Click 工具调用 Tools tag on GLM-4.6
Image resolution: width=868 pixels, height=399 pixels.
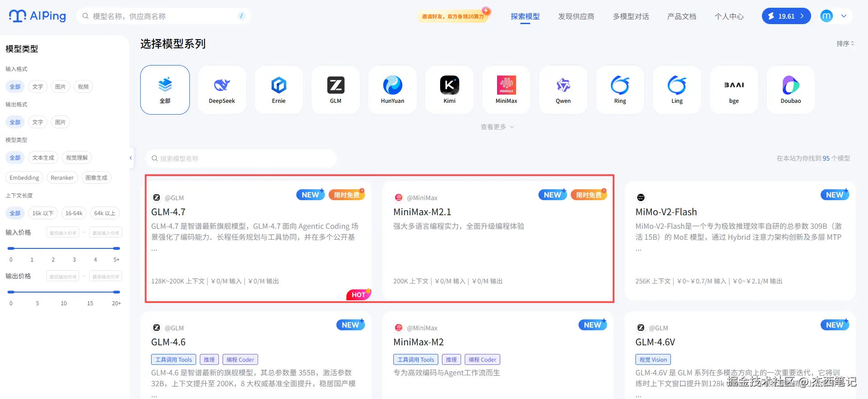point(174,359)
